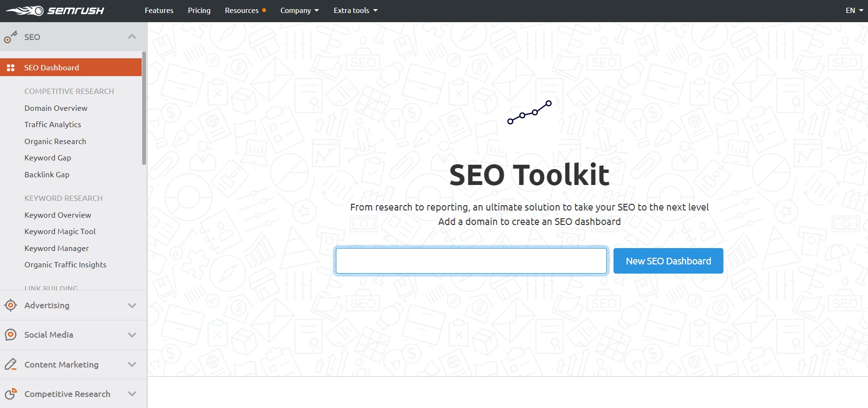The width and height of the screenshot is (868, 408).
Task: Go to the Pricing page
Action: coord(199,11)
